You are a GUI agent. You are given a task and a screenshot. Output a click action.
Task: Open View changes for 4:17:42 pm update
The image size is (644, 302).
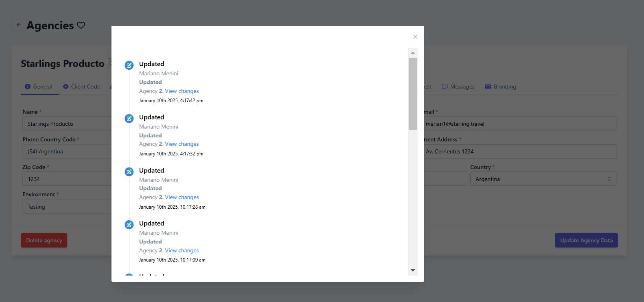coord(182,91)
